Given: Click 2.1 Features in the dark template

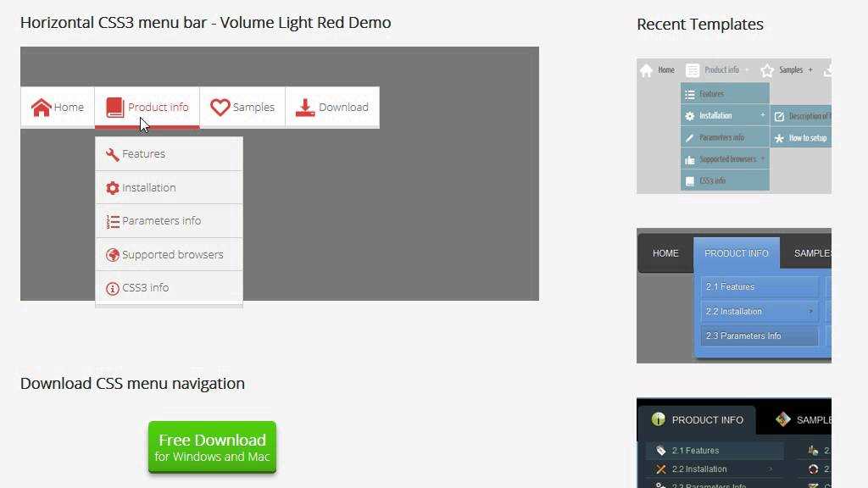Looking at the screenshot, I should (715, 451).
